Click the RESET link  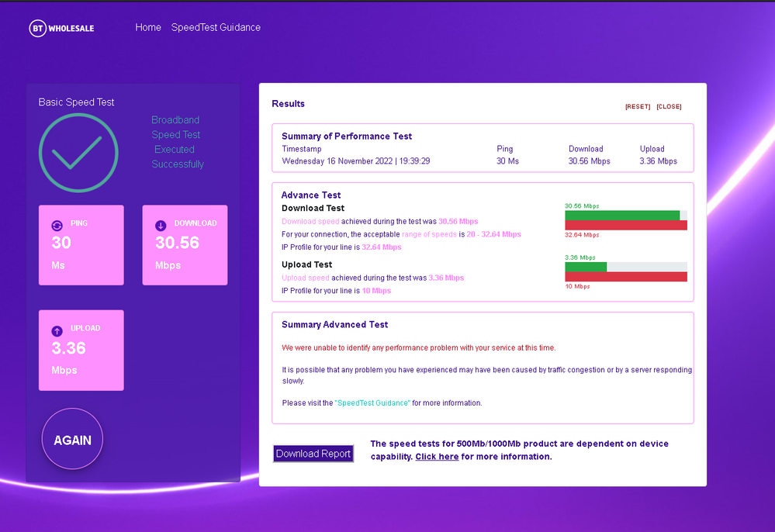pos(637,106)
